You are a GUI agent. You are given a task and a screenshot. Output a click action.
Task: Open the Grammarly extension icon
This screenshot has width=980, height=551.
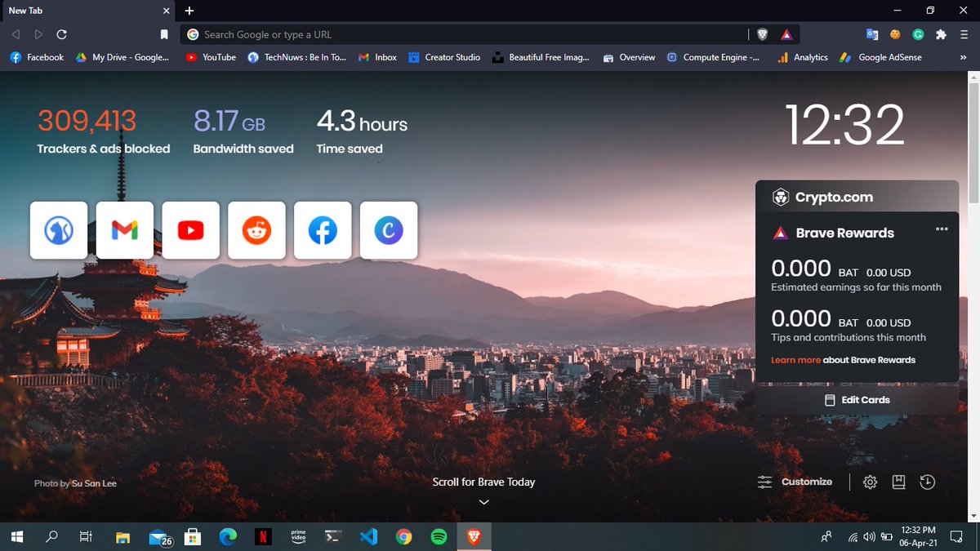point(918,34)
